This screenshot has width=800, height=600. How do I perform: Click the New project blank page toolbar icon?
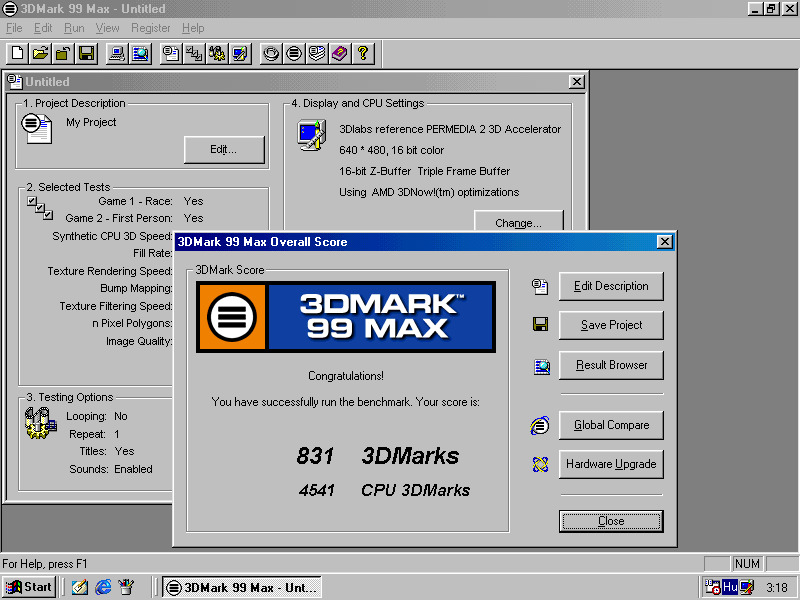tap(17, 53)
